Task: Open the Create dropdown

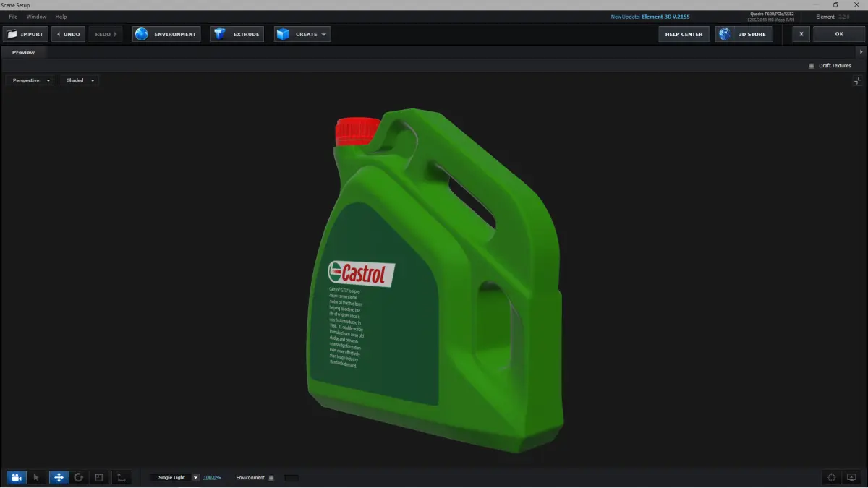Action: (302, 34)
